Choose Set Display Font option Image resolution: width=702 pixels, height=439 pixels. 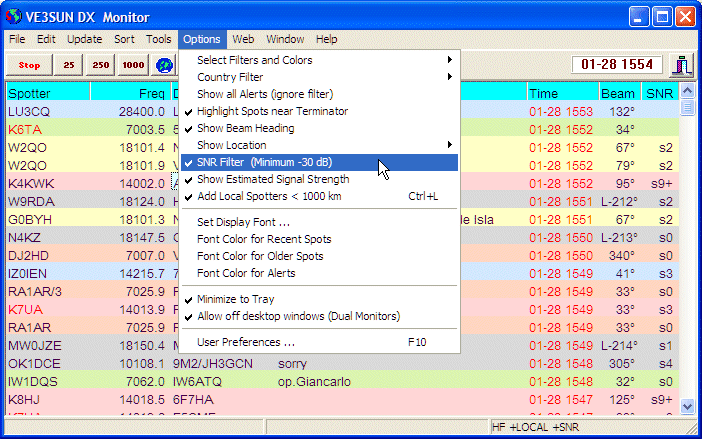(x=243, y=222)
